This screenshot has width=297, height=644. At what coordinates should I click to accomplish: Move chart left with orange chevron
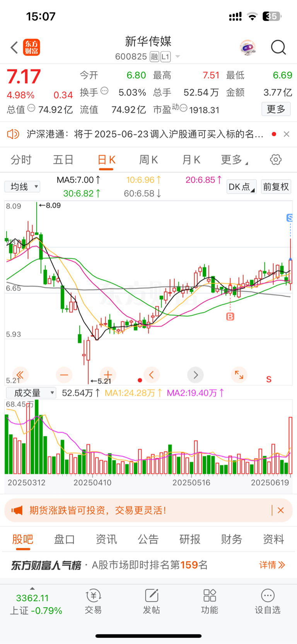click(x=152, y=375)
